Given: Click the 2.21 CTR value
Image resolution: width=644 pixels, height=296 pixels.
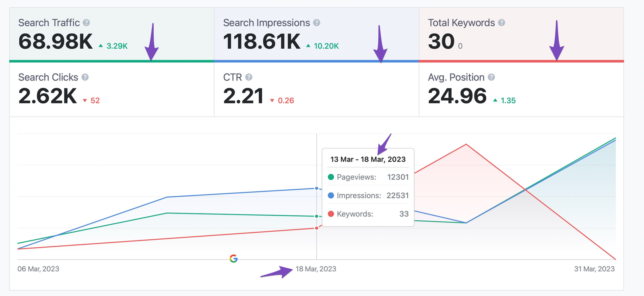Looking at the screenshot, I should tap(244, 96).
